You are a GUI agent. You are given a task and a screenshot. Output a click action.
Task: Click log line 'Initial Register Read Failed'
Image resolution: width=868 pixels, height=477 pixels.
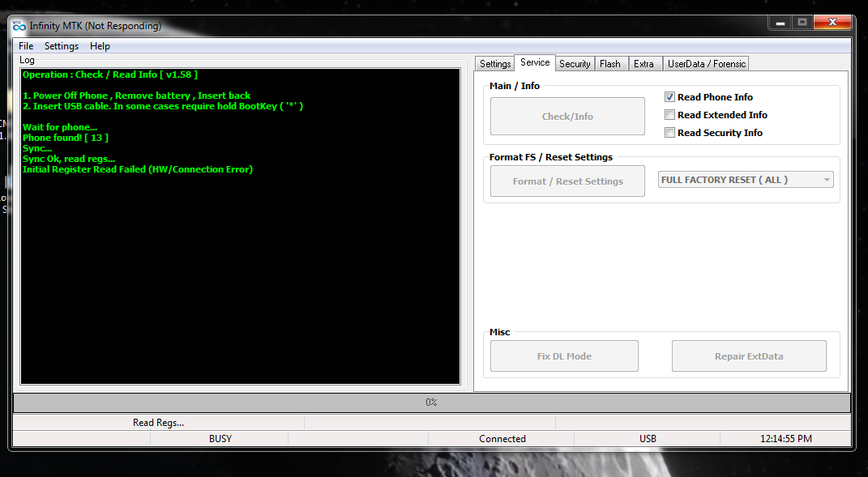pyautogui.click(x=138, y=169)
